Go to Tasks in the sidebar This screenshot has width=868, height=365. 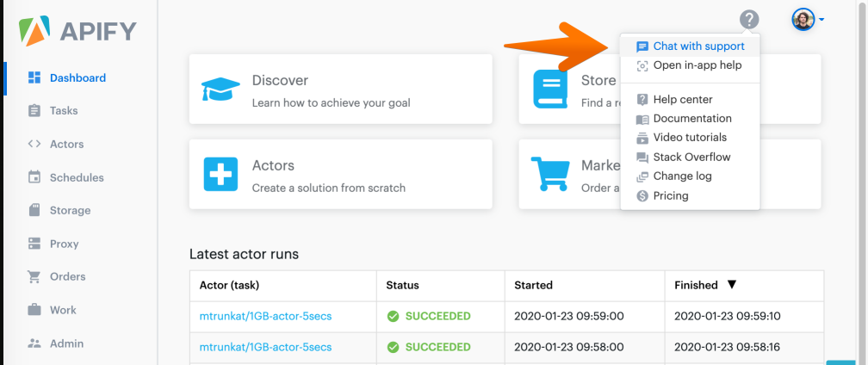pos(64,110)
